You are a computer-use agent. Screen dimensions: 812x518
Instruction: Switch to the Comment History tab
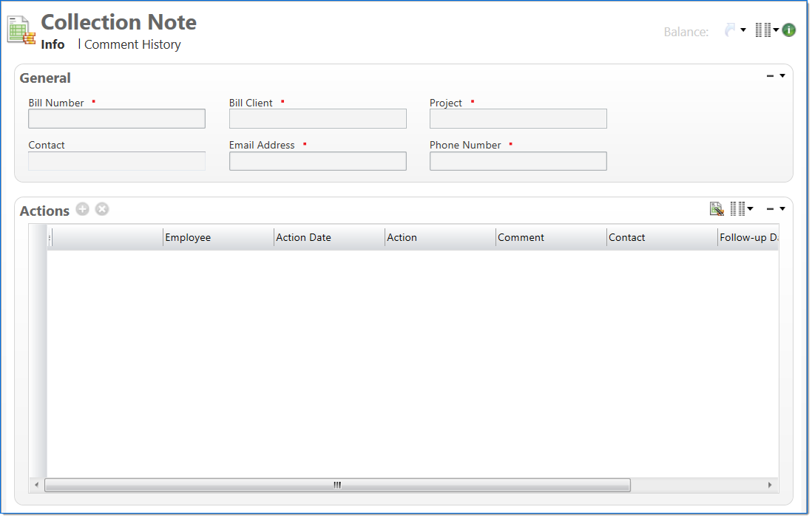(132, 44)
